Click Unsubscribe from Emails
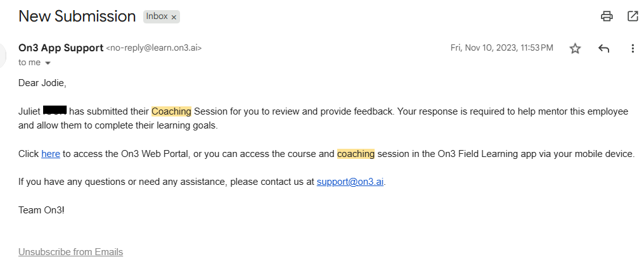 pyautogui.click(x=70, y=252)
